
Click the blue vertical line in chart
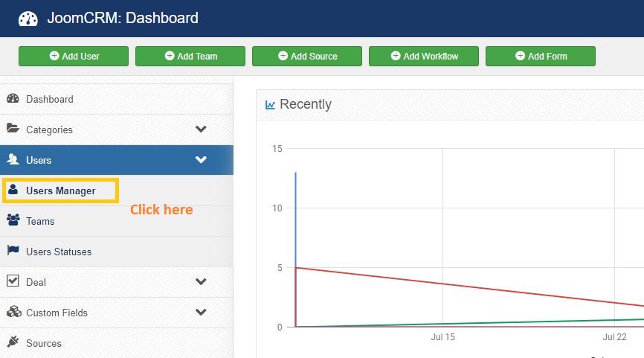[x=296, y=218]
